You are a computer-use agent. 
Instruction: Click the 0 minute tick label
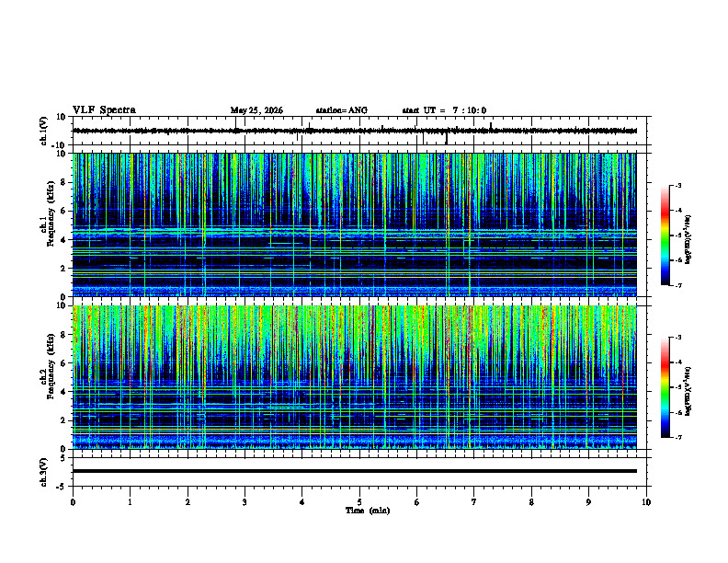(x=73, y=502)
